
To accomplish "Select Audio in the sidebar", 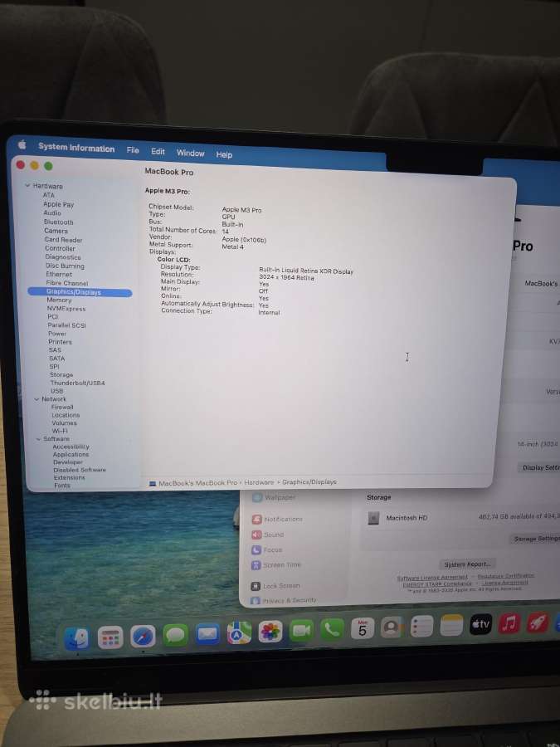I will point(52,213).
